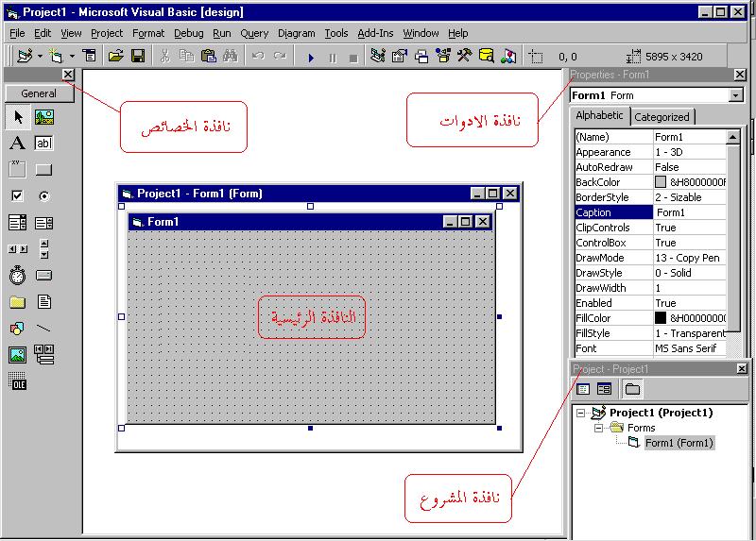Click View Object in Project window
Image resolution: width=756 pixels, height=541 pixels.
point(604,389)
